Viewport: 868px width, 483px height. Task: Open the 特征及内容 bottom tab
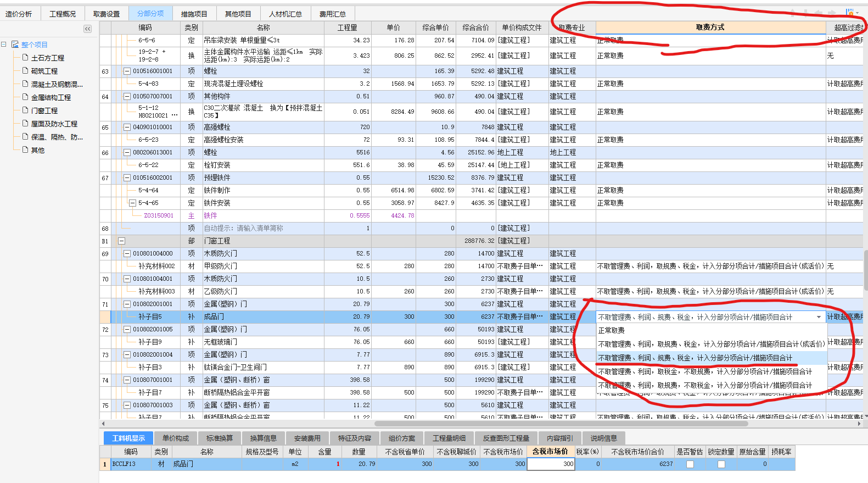tap(355, 438)
